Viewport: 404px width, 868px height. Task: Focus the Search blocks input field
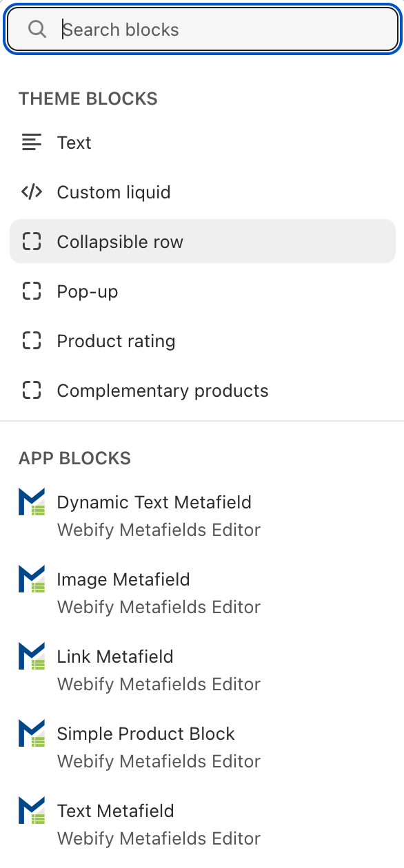[x=202, y=30]
